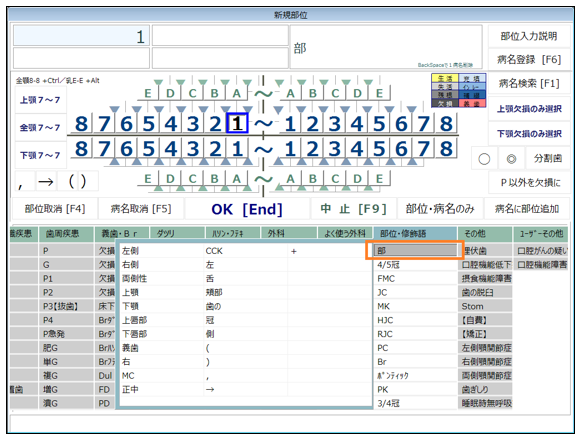Click the 部位取消 [F4] button
Image resolution: width=583 pixels, height=439 pixels.
55,209
